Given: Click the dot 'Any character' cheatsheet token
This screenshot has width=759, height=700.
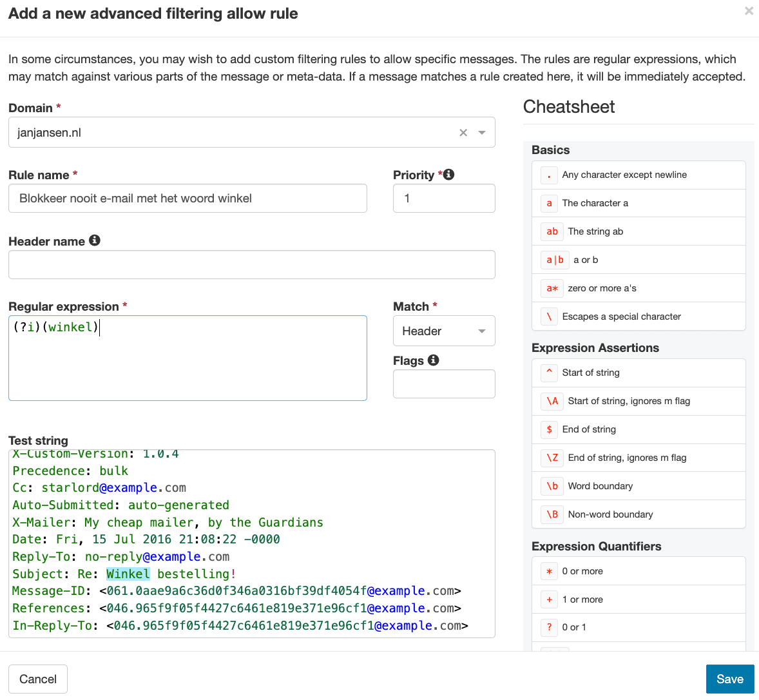Looking at the screenshot, I should 549,175.
